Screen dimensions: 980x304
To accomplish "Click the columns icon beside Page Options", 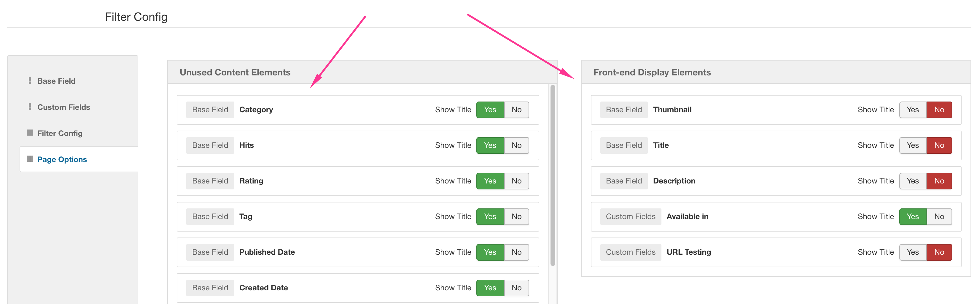I will [30, 159].
